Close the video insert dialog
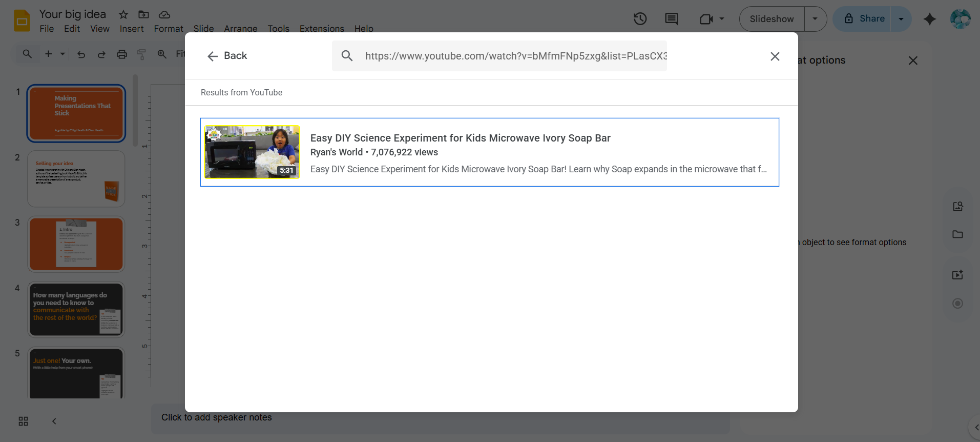The height and width of the screenshot is (442, 980). pos(775,56)
